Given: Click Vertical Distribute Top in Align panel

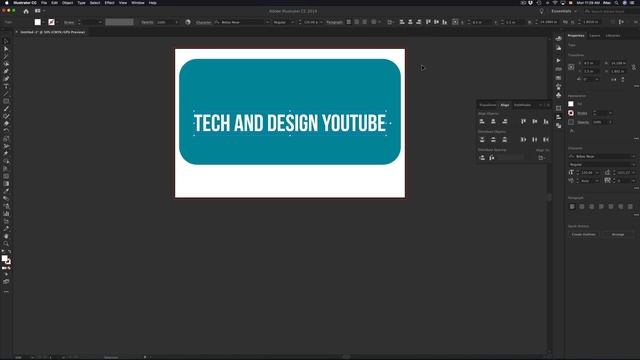Looking at the screenshot, I should [x=482, y=140].
